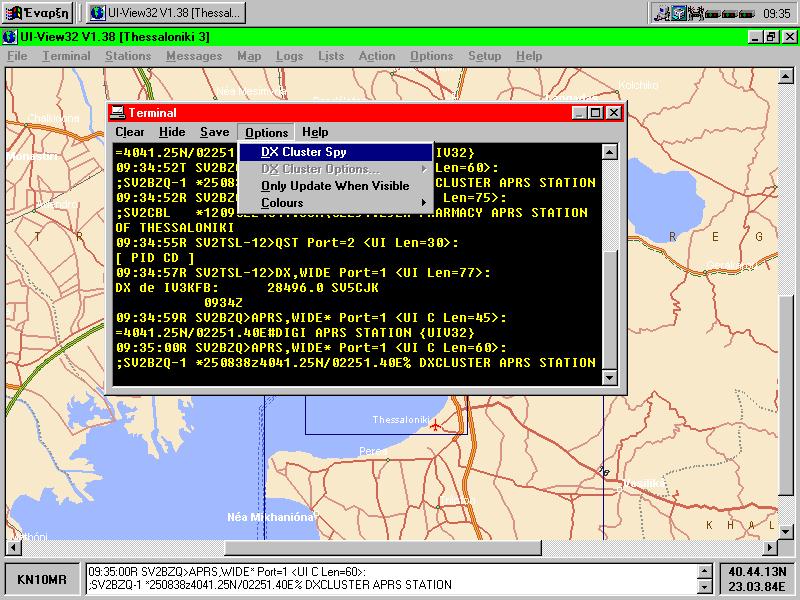Open the Logs menu
This screenshot has height=600, width=800.
tap(289, 56)
